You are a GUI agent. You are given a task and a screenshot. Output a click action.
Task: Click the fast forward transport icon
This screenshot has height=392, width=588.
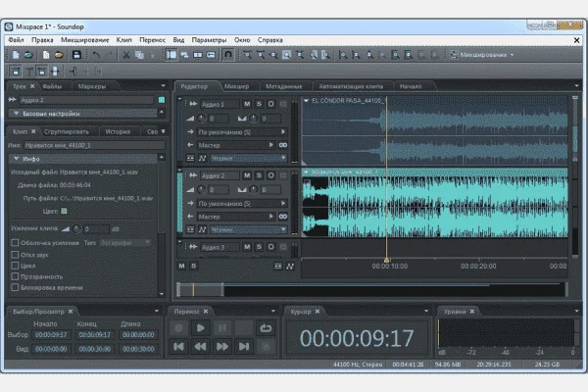(222, 346)
